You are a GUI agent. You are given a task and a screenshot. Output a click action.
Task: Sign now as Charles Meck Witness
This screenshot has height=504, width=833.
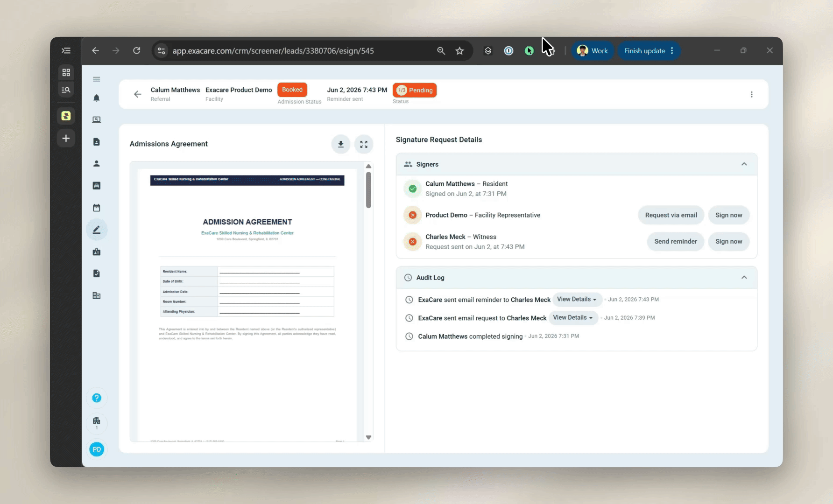pos(728,241)
